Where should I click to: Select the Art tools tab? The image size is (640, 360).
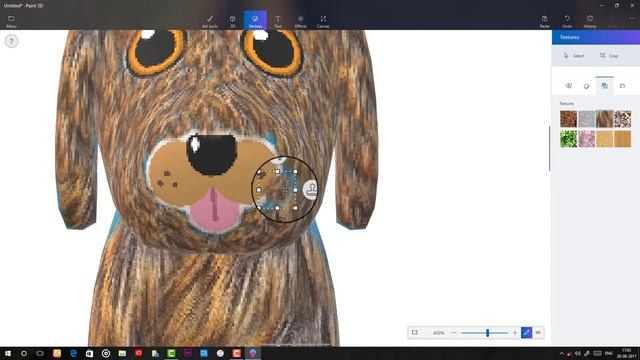pyautogui.click(x=210, y=21)
